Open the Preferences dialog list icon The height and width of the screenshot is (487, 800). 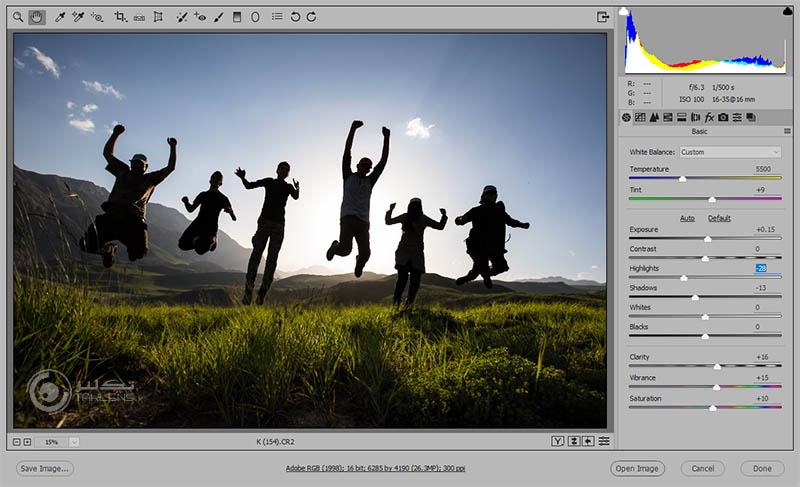pyautogui.click(x=277, y=17)
